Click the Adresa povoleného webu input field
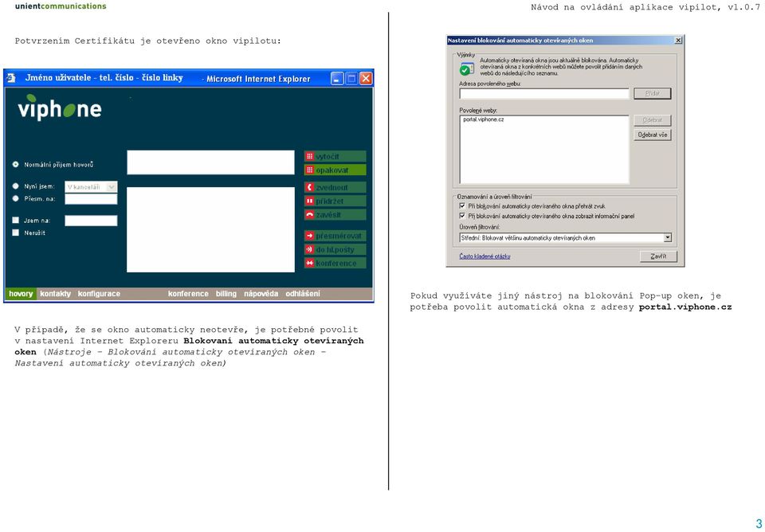The image size is (765, 532). click(544, 94)
